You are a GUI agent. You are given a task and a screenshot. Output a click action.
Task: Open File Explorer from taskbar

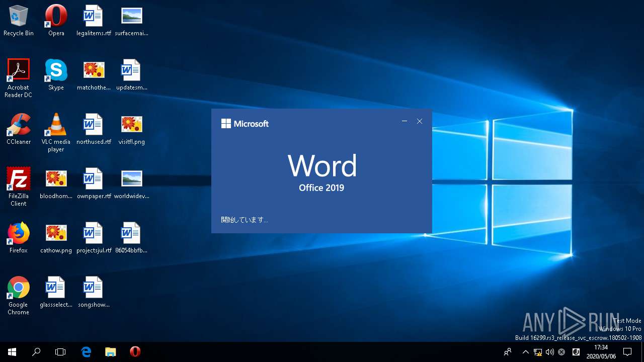[x=111, y=352]
